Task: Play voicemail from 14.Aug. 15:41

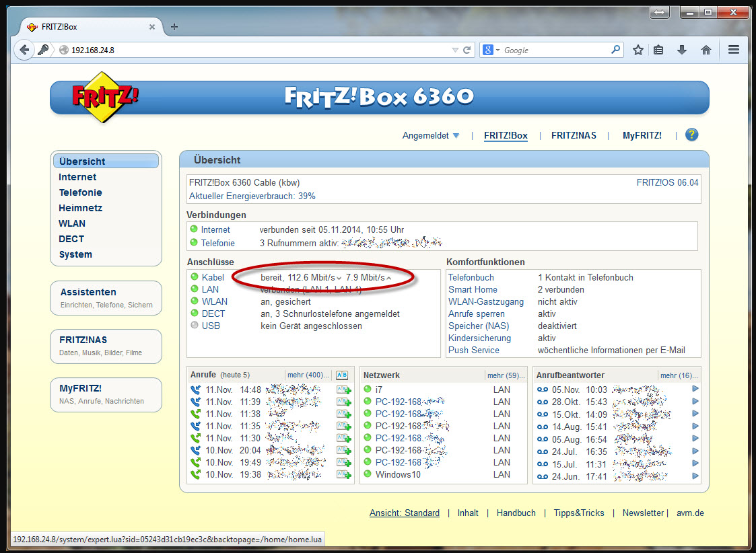Action: pyautogui.click(x=695, y=427)
